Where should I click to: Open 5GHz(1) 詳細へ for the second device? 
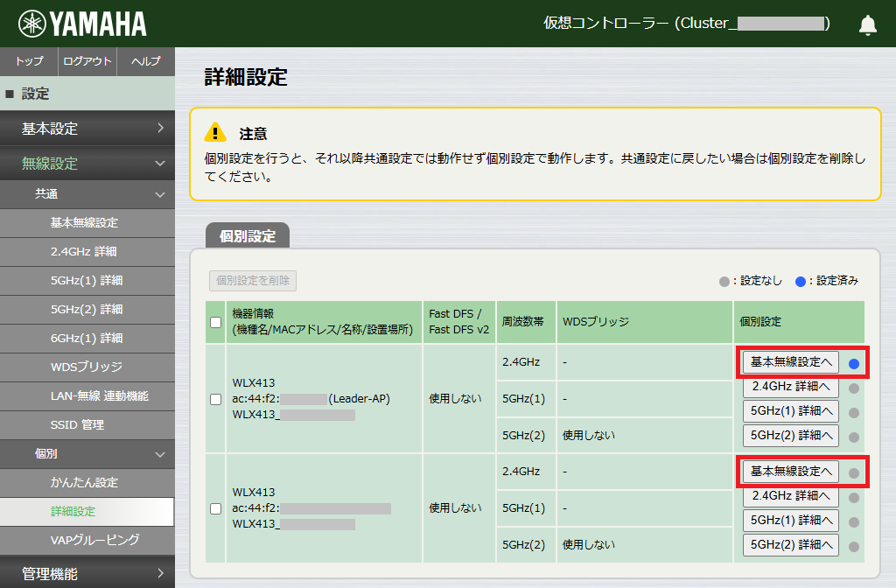pyautogui.click(x=790, y=520)
